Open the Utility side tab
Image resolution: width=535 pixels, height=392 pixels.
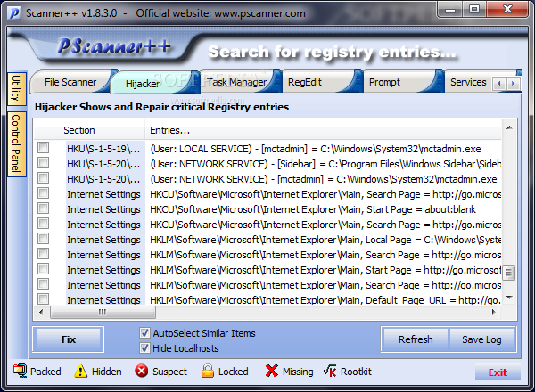[x=16, y=88]
